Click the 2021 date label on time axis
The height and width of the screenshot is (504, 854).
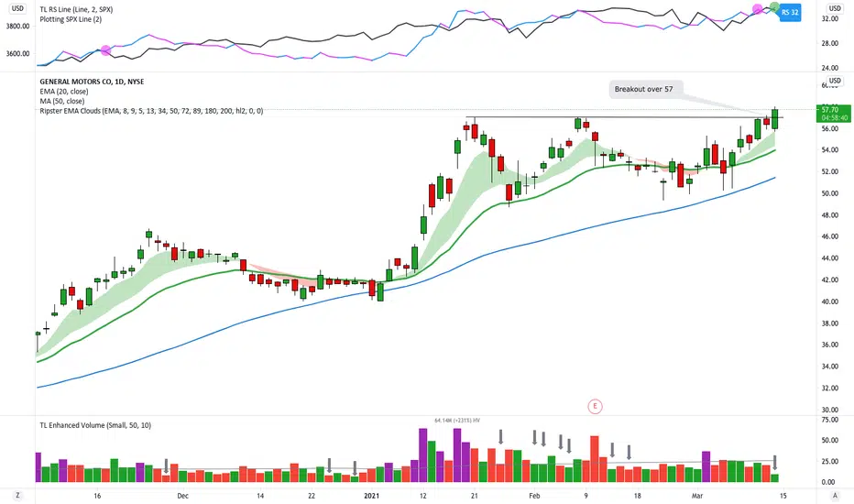click(371, 496)
